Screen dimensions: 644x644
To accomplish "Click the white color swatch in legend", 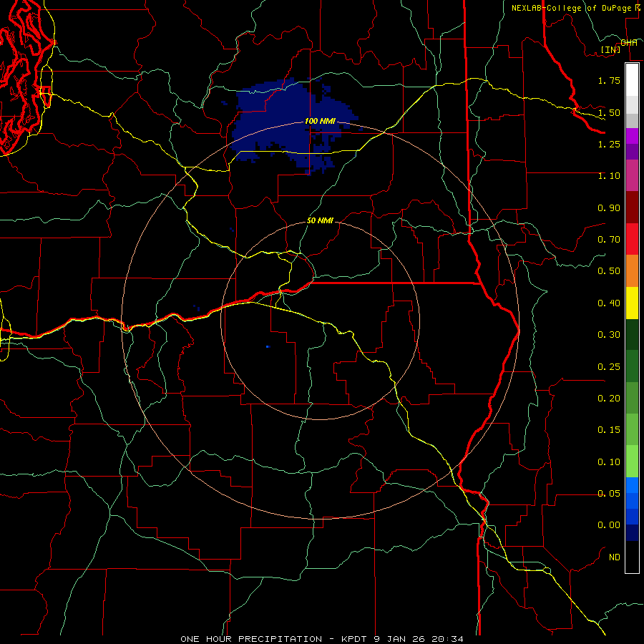I will pos(632,79).
